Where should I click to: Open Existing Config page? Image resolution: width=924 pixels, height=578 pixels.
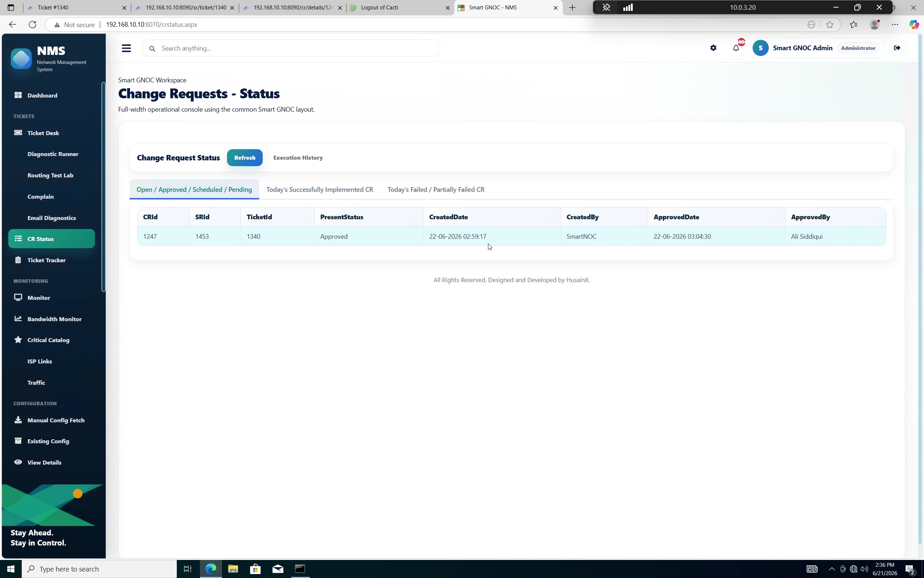pyautogui.click(x=52, y=441)
